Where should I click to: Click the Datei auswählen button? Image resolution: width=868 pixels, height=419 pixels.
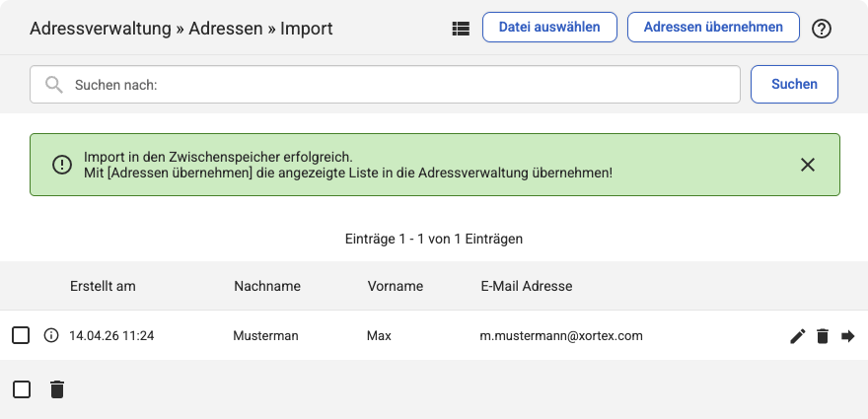click(549, 28)
